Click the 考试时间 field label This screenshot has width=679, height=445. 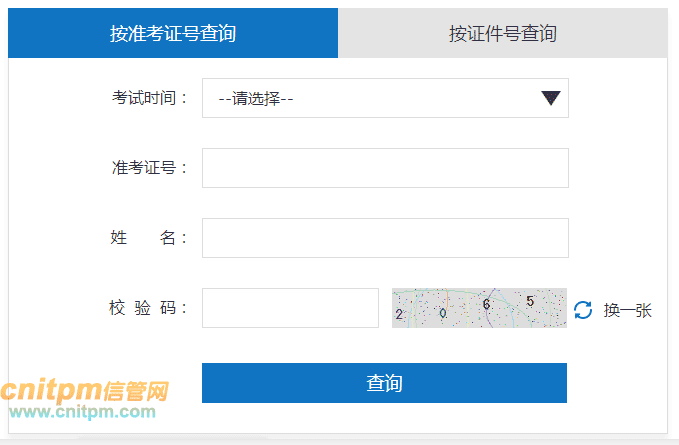click(x=149, y=98)
